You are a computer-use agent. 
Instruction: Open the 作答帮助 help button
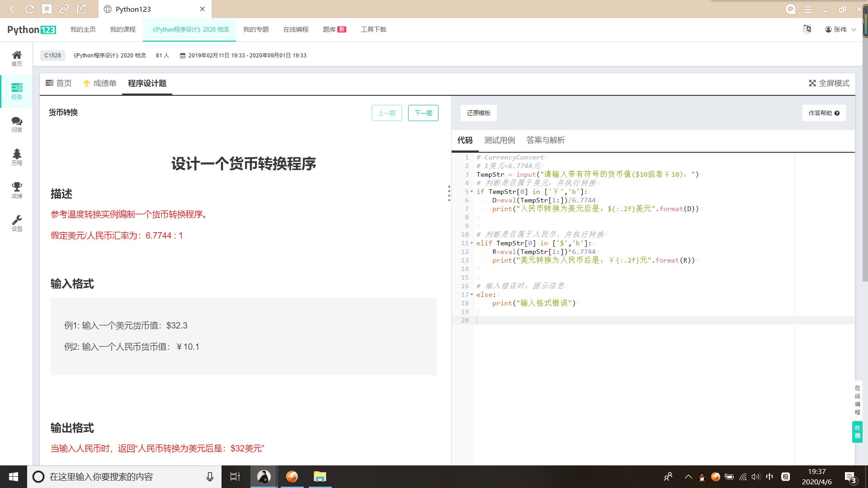click(824, 113)
